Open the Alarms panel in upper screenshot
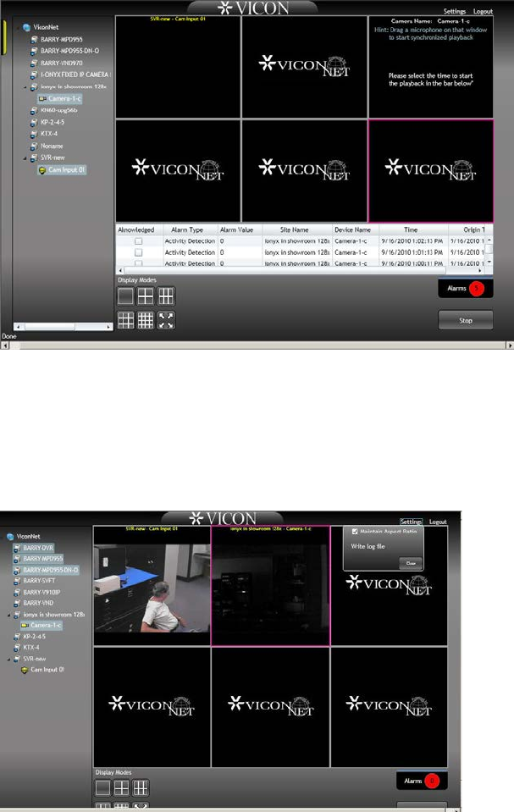 (465, 288)
